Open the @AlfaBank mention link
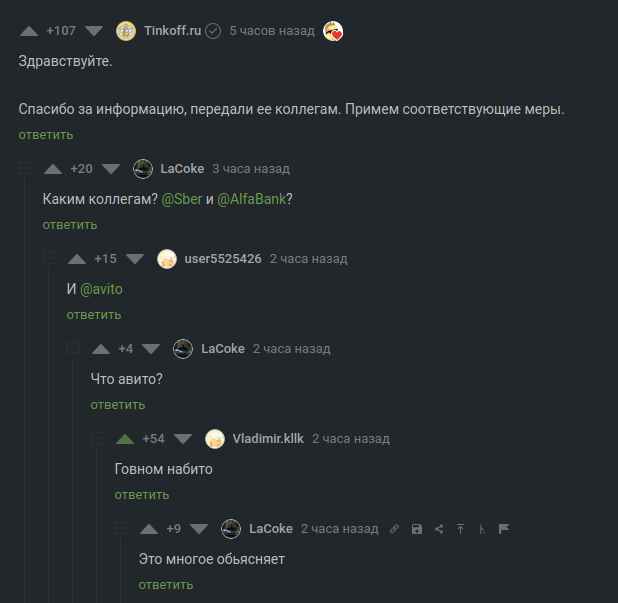This screenshot has height=603, width=618. (252, 199)
